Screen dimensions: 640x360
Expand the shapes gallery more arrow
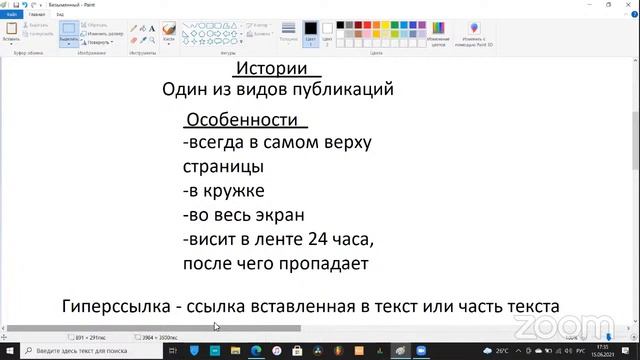coord(241,42)
